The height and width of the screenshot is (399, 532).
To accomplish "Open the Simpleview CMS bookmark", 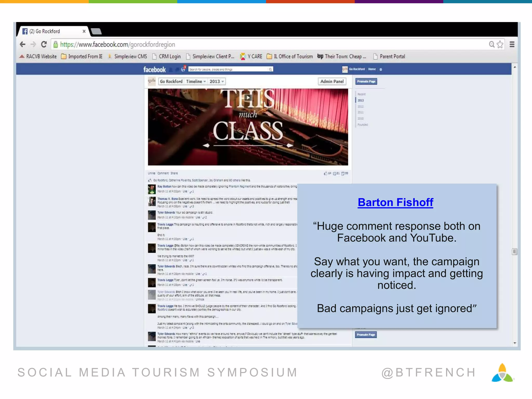I will 127,56.
